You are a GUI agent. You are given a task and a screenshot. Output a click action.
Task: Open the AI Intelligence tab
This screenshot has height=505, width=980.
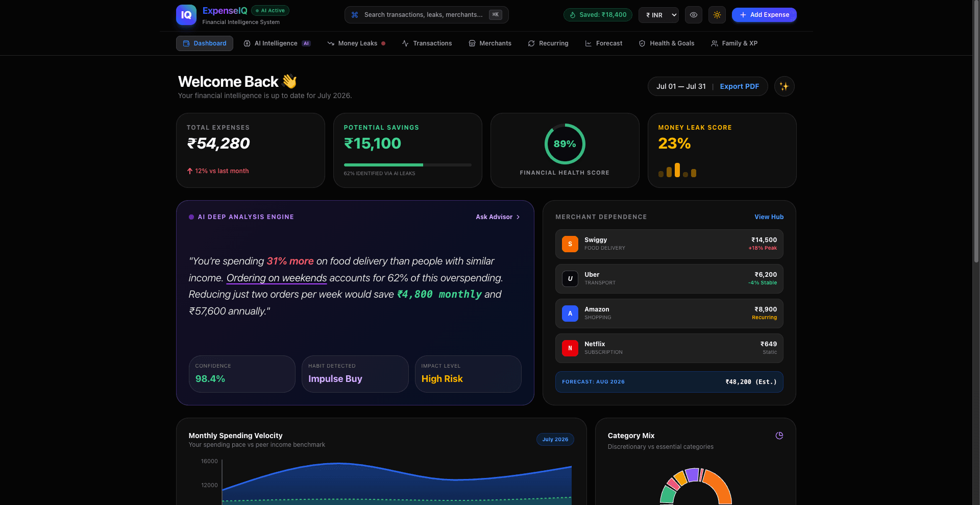pyautogui.click(x=277, y=43)
